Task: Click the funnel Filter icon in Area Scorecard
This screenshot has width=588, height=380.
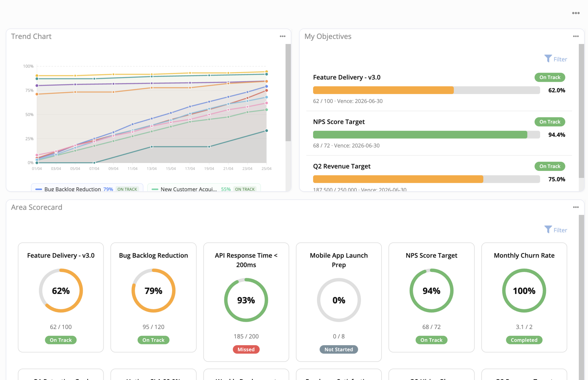Action: [548, 230]
